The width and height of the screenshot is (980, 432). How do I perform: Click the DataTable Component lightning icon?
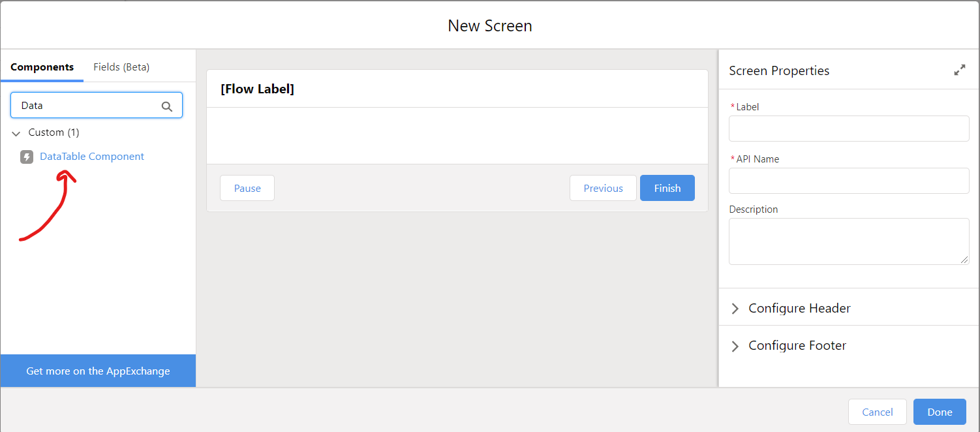27,157
